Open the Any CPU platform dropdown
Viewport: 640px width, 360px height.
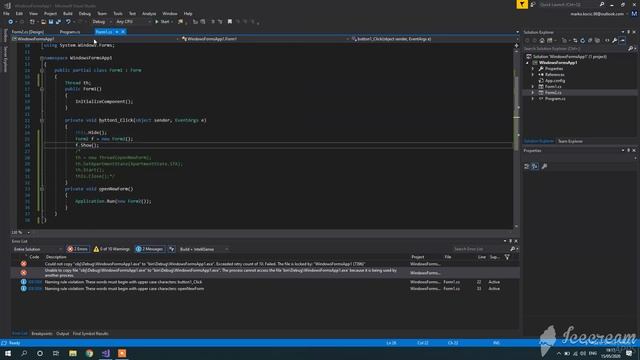click(133, 22)
